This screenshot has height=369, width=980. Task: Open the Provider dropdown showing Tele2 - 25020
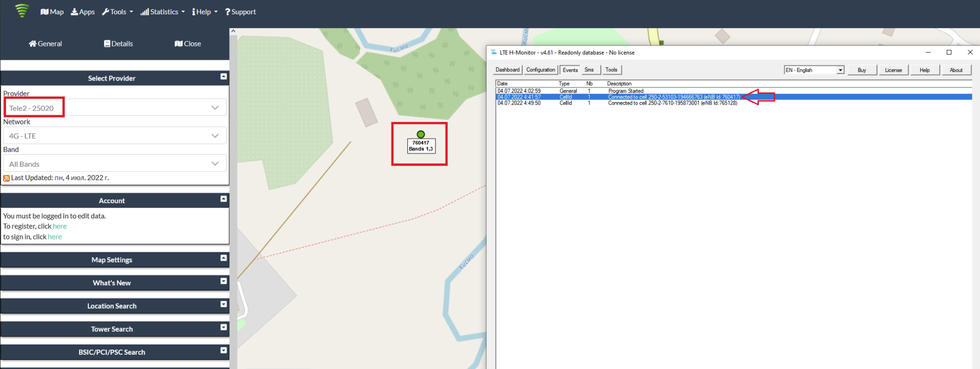coord(115,108)
